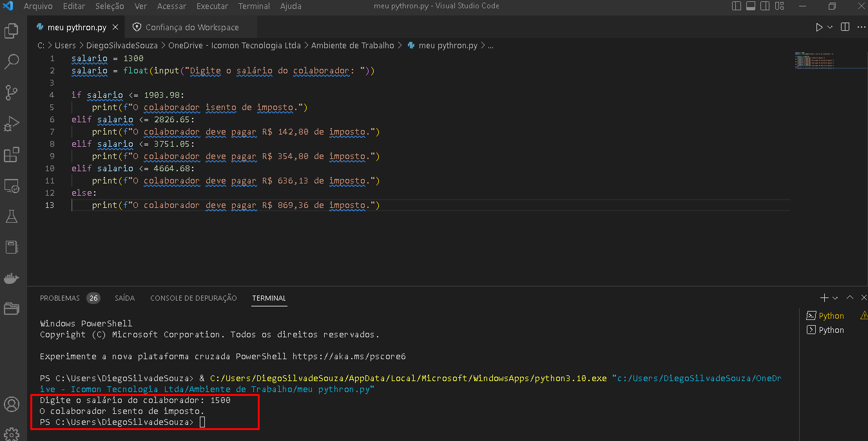Run the Python file with the play button
Image resolution: width=868 pixels, height=441 pixels.
click(x=818, y=27)
